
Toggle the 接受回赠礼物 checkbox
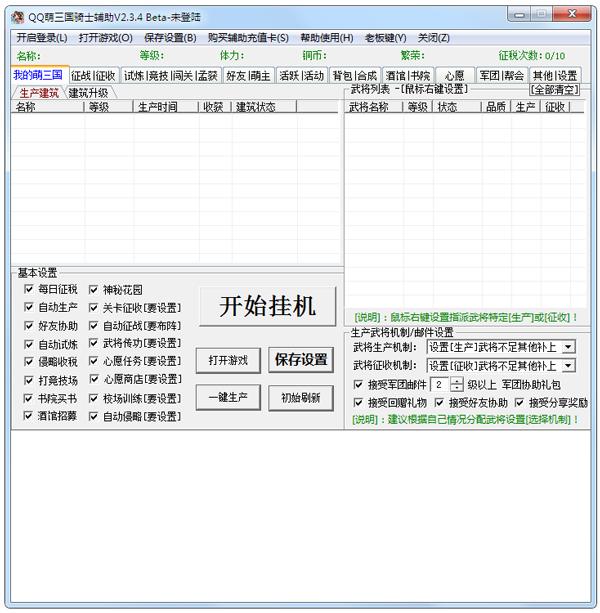(358, 402)
